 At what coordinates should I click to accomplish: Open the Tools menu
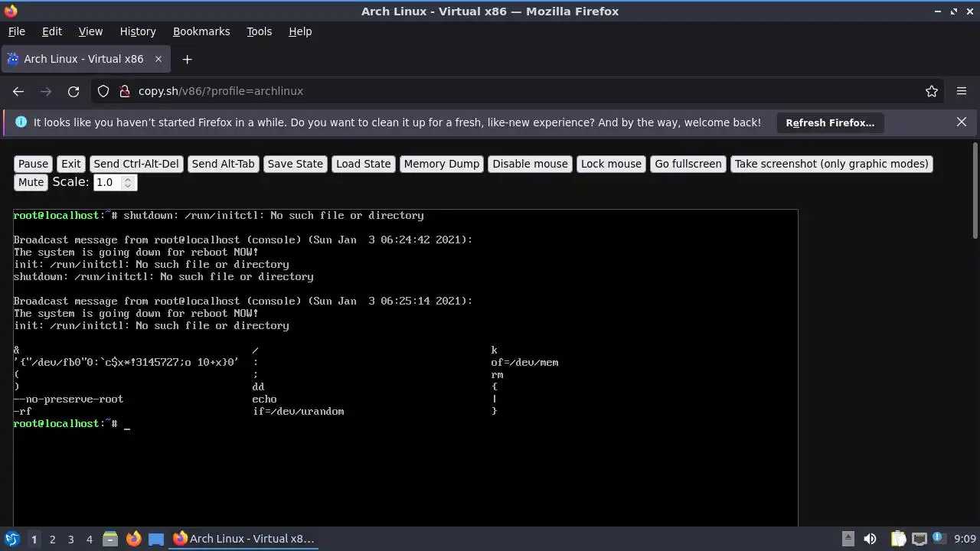tap(259, 31)
